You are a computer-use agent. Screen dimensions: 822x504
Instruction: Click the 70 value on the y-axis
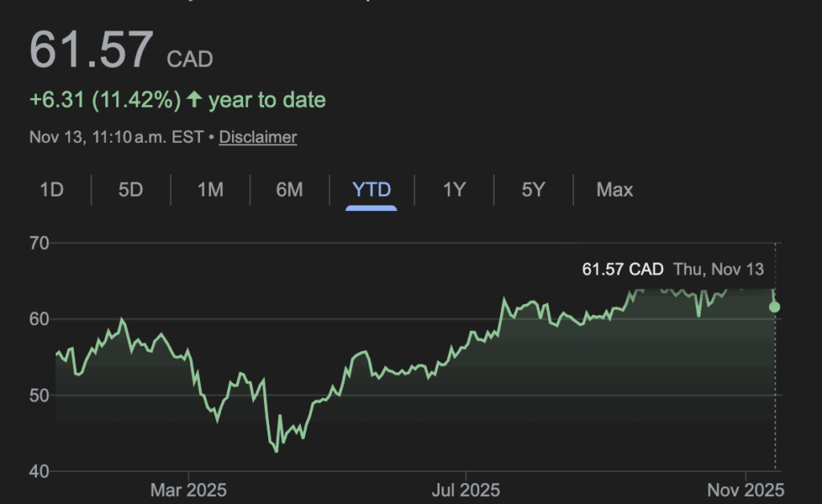pyautogui.click(x=39, y=242)
